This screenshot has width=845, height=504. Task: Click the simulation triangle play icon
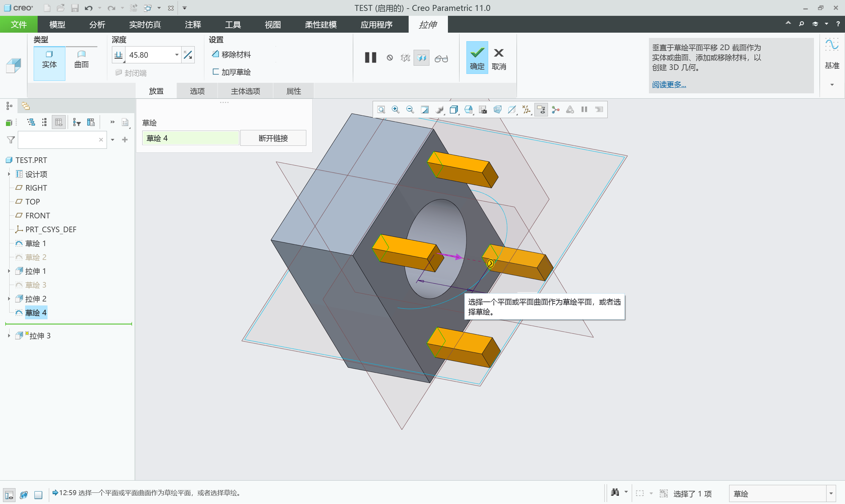coord(570,110)
